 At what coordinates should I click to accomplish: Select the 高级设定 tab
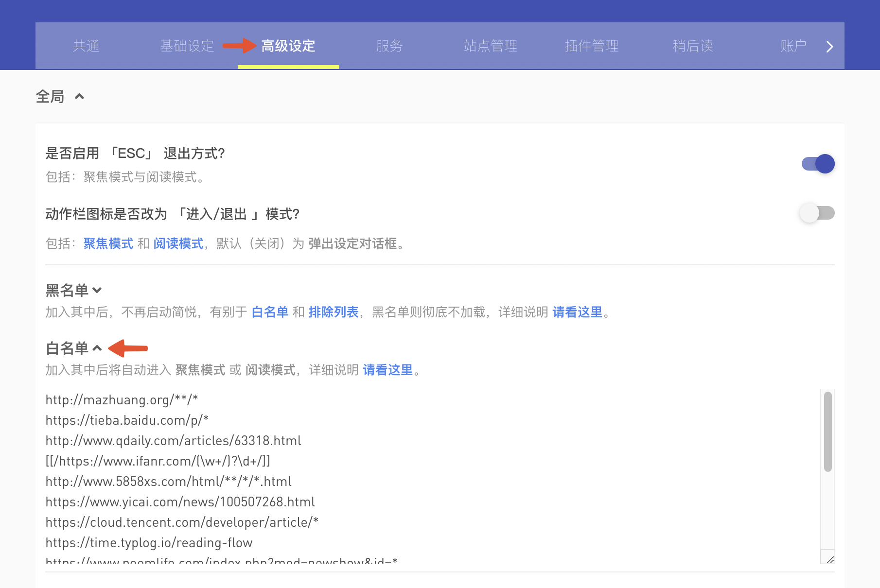pyautogui.click(x=288, y=46)
